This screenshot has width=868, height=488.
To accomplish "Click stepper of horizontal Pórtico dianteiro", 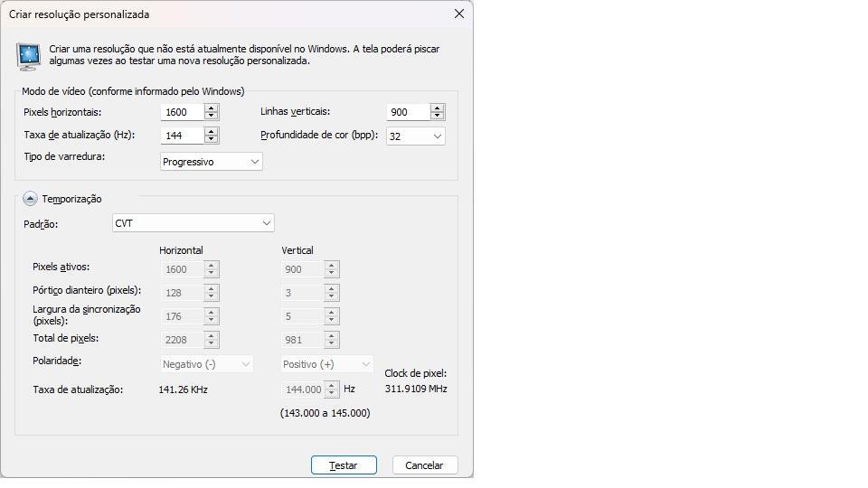I will pyautogui.click(x=211, y=293).
